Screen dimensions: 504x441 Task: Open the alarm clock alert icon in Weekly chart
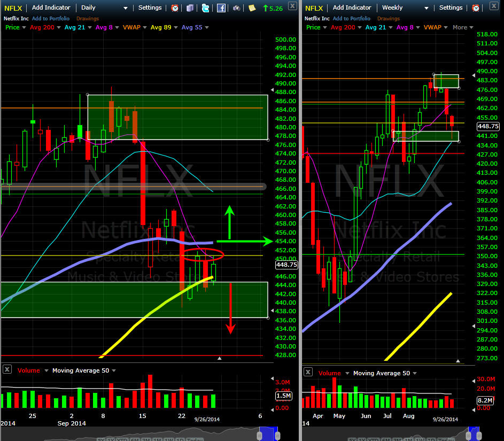(476, 8)
